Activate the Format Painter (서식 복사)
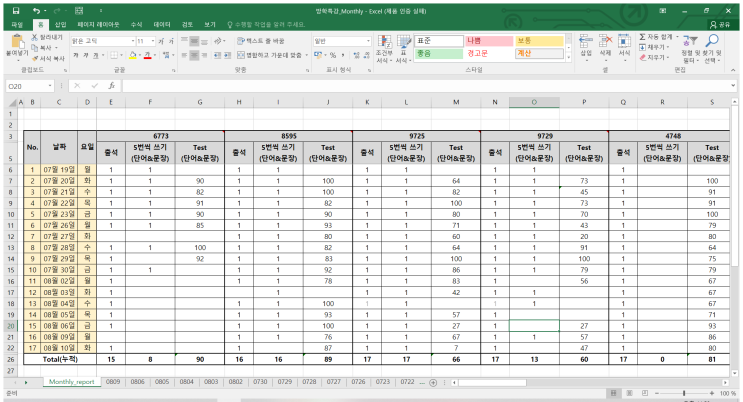This screenshot has width=743, height=402. [48, 59]
